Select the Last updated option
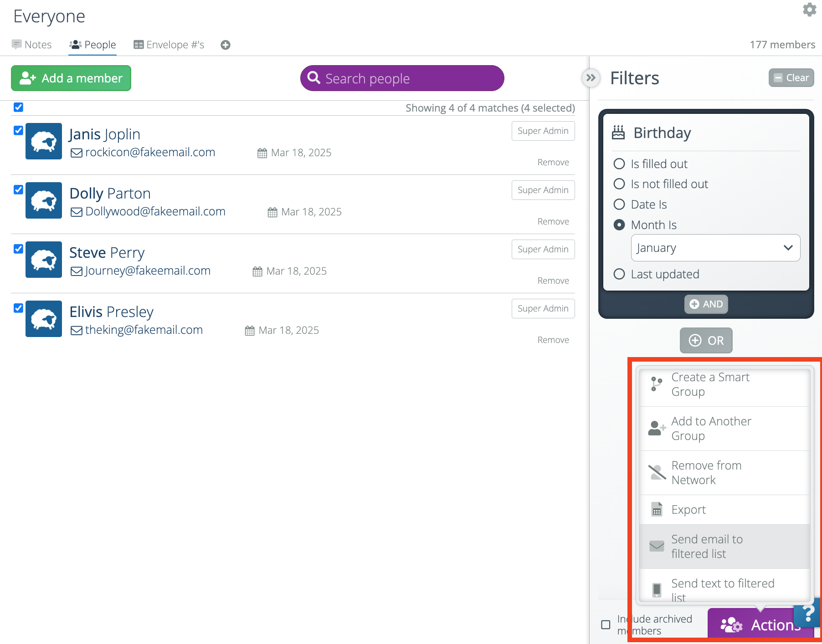The height and width of the screenshot is (644, 822). [619, 274]
